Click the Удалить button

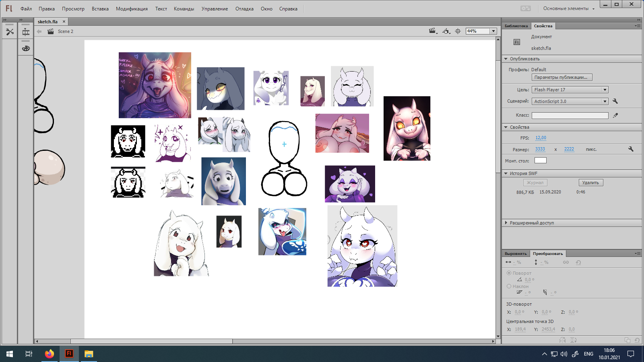click(x=590, y=183)
